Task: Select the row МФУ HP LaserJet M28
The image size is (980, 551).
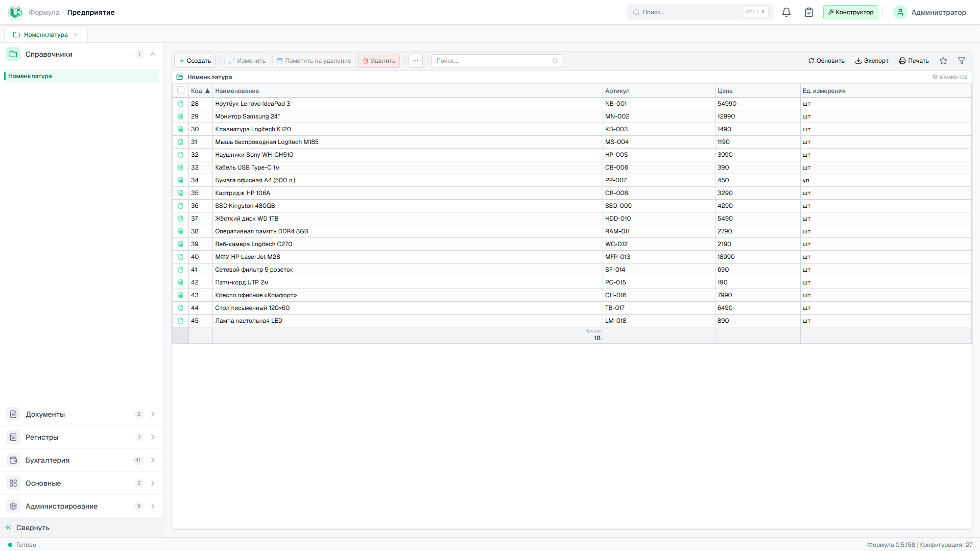Action: tap(571, 257)
